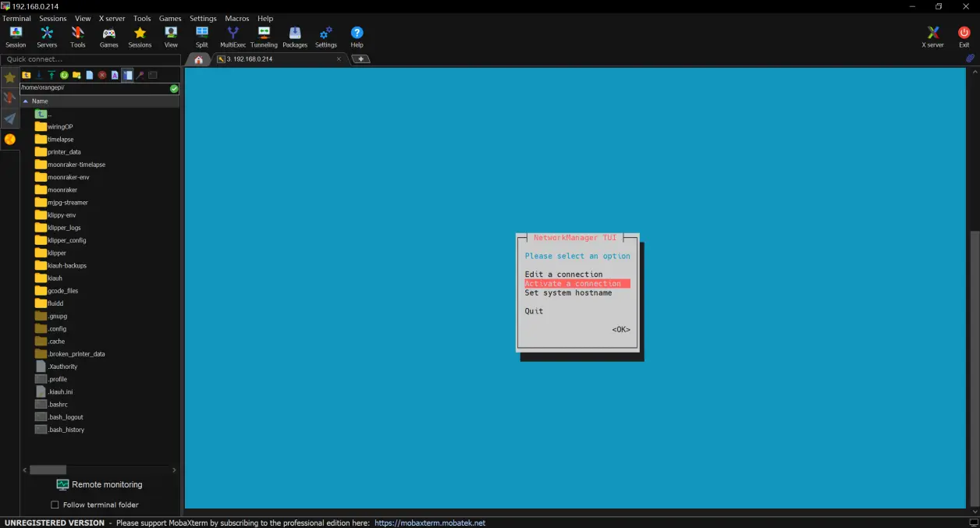The height and width of the screenshot is (528, 980).
Task: Open the Games toolbar icon
Action: pyautogui.click(x=109, y=37)
